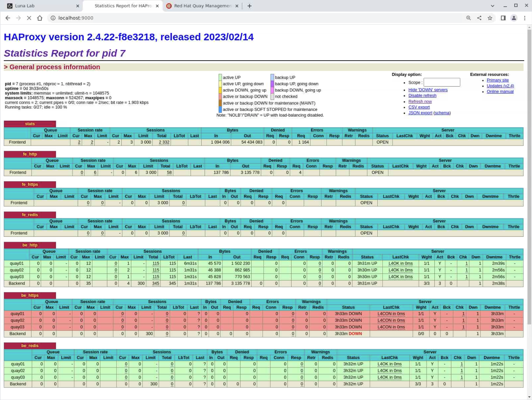Click the General process information heading
Viewport: 532px width, 400px height.
point(55,67)
